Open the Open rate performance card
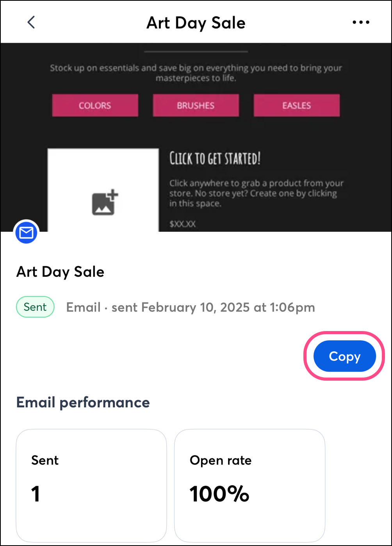 (x=249, y=485)
